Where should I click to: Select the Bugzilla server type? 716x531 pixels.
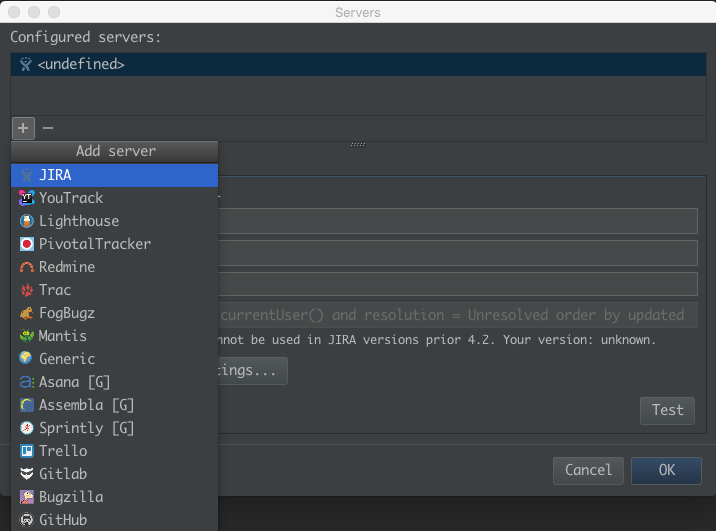click(114, 497)
